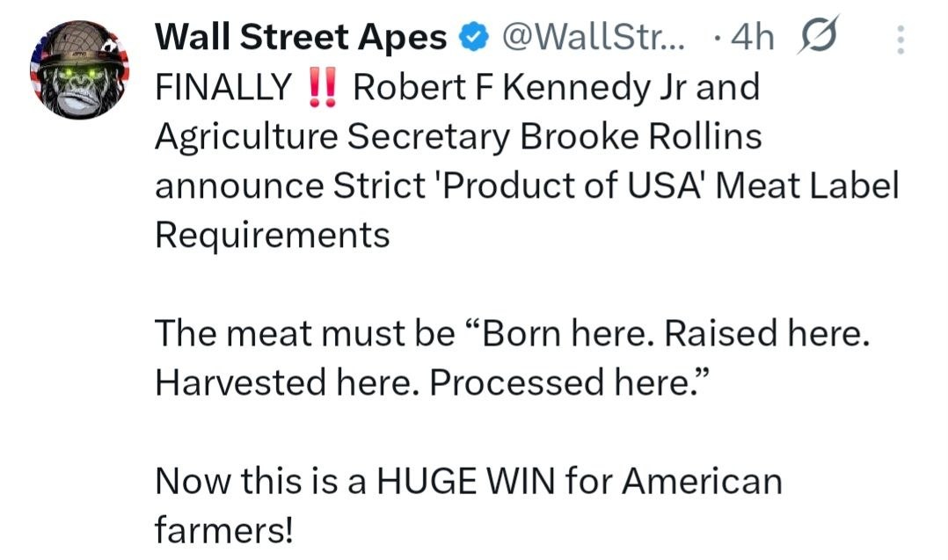Click the red double exclamation emoji

[323, 88]
